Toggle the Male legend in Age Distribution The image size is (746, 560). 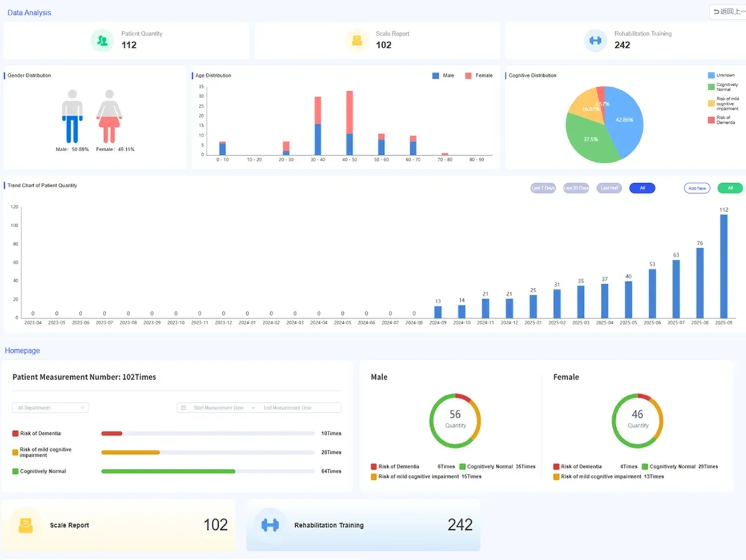click(443, 75)
